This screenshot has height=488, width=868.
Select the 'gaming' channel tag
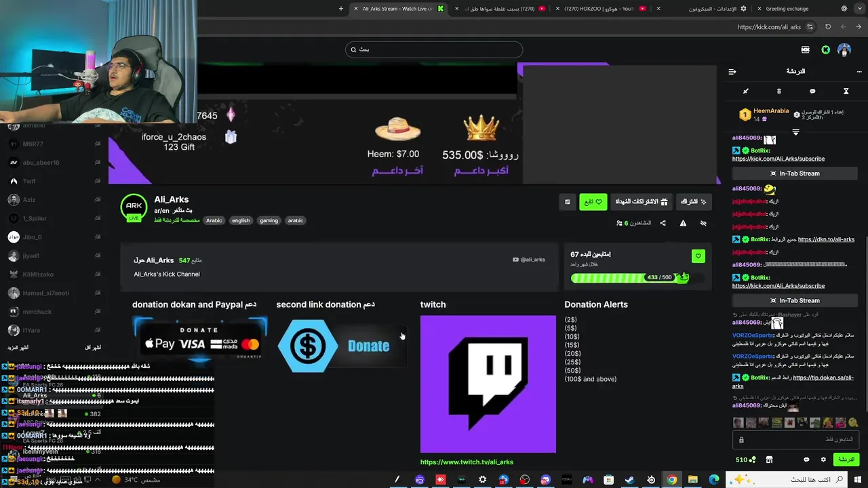coord(269,220)
